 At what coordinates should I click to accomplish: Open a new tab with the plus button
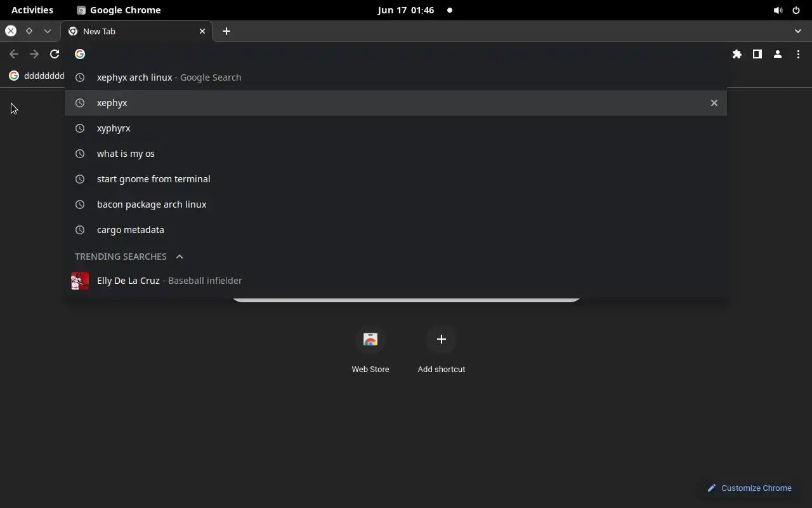pyautogui.click(x=226, y=31)
